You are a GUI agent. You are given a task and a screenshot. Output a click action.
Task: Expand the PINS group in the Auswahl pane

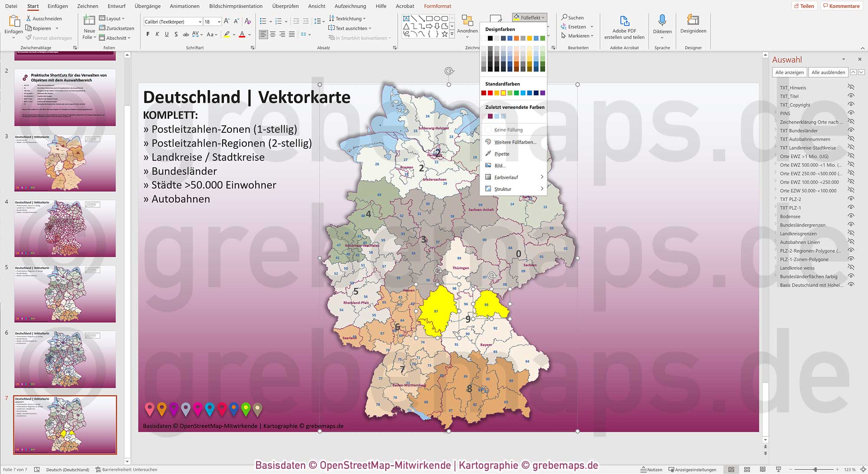point(777,113)
